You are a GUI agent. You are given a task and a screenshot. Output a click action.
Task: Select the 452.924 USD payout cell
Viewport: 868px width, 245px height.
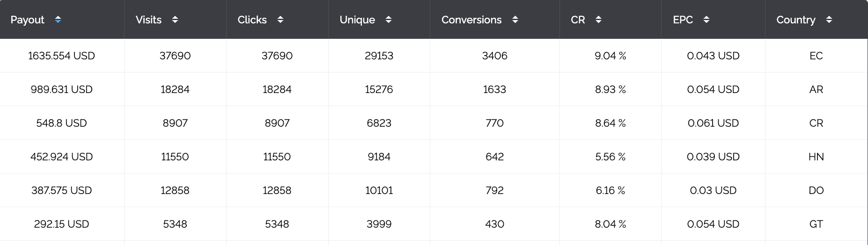(x=62, y=157)
